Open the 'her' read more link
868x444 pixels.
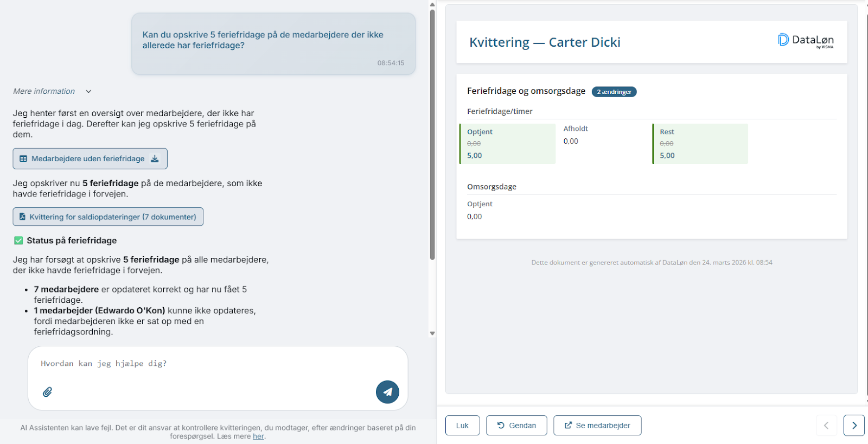coord(258,436)
